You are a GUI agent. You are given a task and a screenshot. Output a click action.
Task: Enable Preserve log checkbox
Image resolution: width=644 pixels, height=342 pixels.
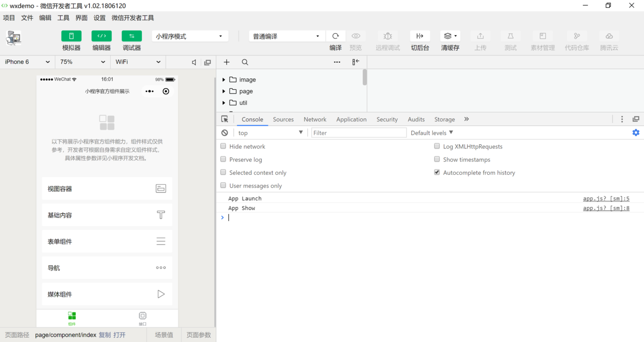point(223,159)
